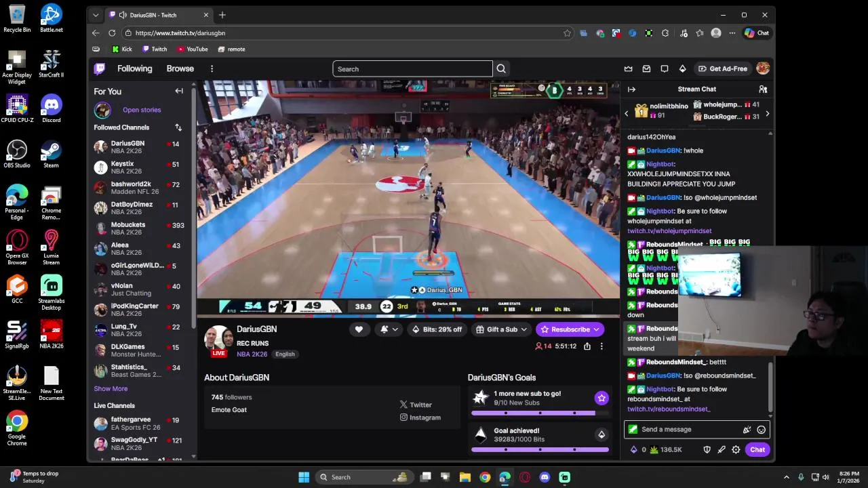Click the Windows Start button
The width and height of the screenshot is (868, 488).
[304, 477]
